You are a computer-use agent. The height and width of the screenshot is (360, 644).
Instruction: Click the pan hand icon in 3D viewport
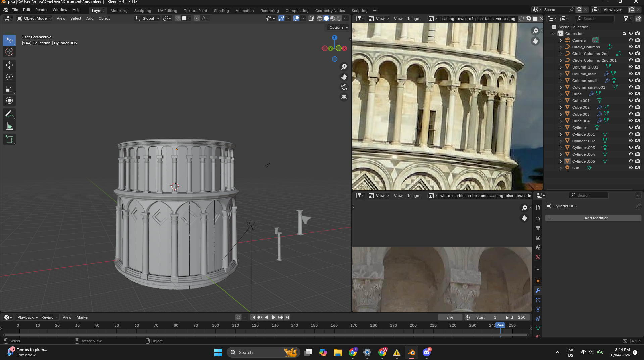click(x=344, y=77)
